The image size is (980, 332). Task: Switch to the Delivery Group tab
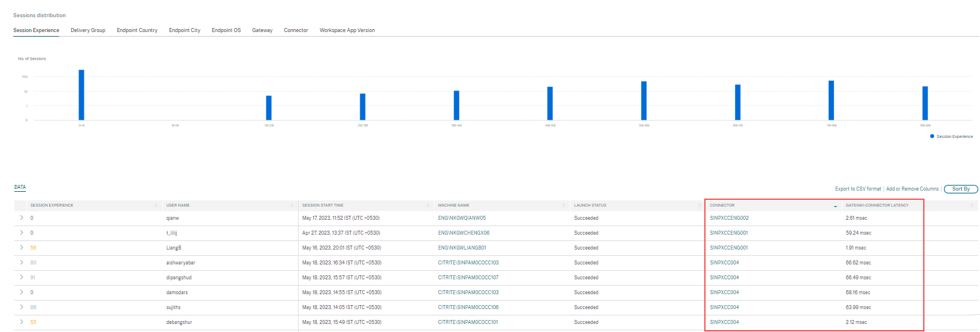(88, 30)
